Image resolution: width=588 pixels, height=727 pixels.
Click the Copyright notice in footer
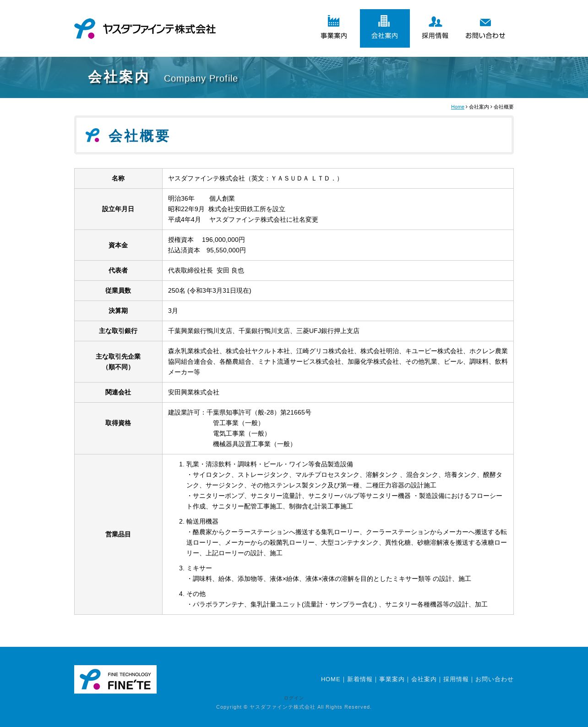(x=294, y=707)
